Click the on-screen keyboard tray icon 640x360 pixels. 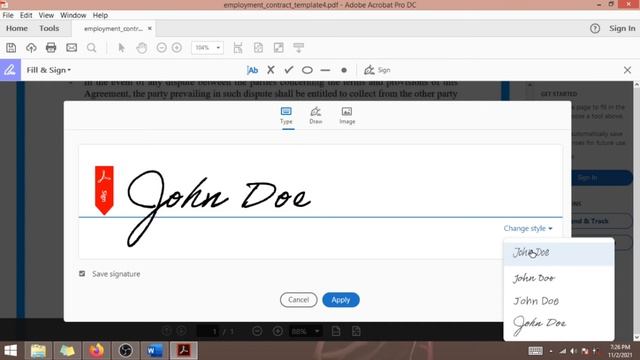[x=535, y=351]
